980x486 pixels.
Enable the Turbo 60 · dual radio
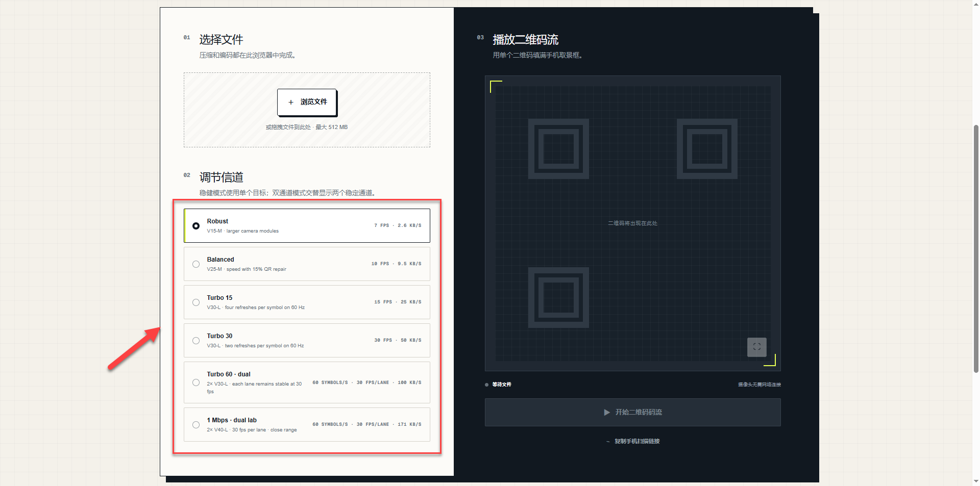(x=196, y=382)
